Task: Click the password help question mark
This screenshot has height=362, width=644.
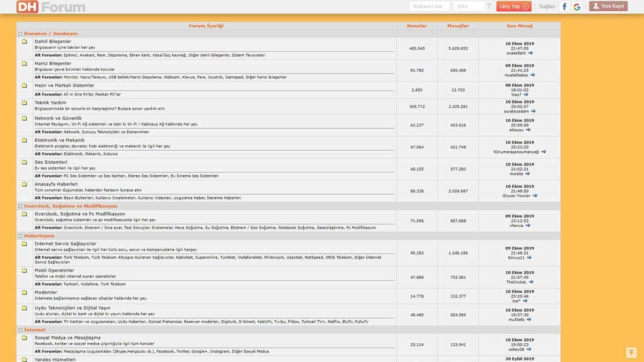Action: point(488,6)
